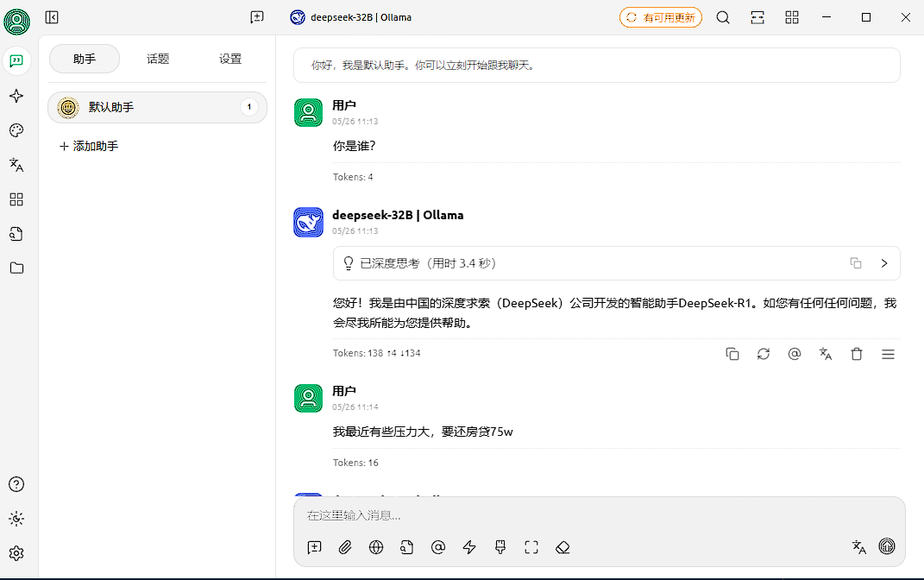The image size is (924, 580).
Task: Open the assistants chat sidebar icon
Action: (16, 60)
